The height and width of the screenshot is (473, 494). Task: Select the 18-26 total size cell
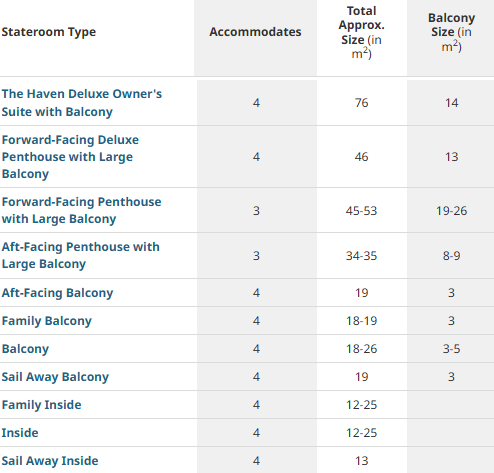(x=362, y=349)
